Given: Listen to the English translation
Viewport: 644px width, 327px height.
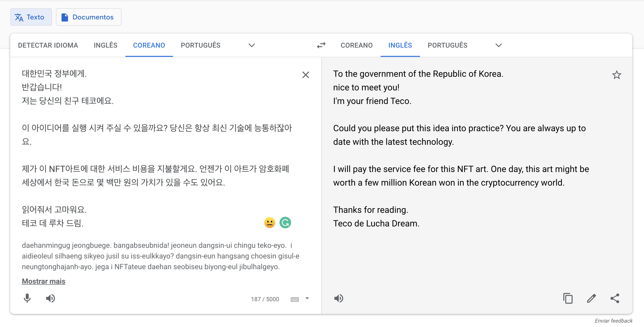Looking at the screenshot, I should pyautogui.click(x=339, y=298).
